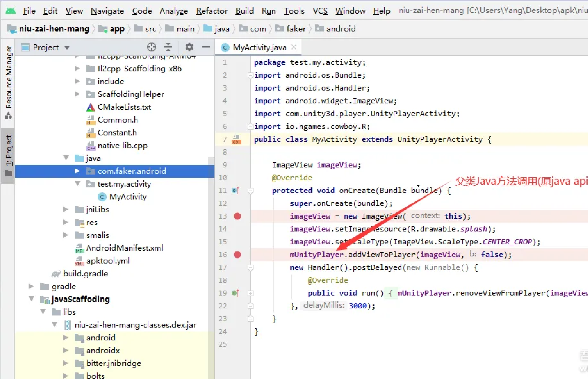Click the implements gutter icon on line 19
The width and height of the screenshot is (588, 379).
click(235, 293)
